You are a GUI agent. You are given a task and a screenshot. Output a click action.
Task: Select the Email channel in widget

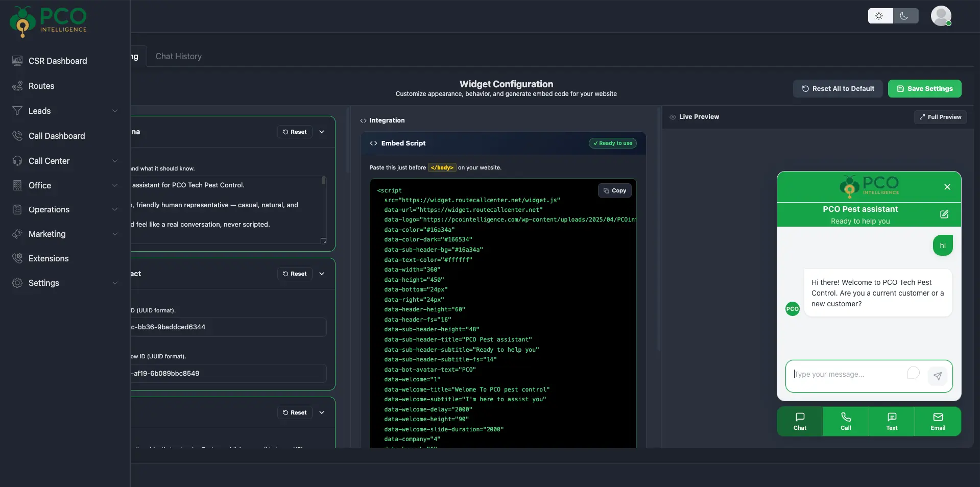[938, 422]
